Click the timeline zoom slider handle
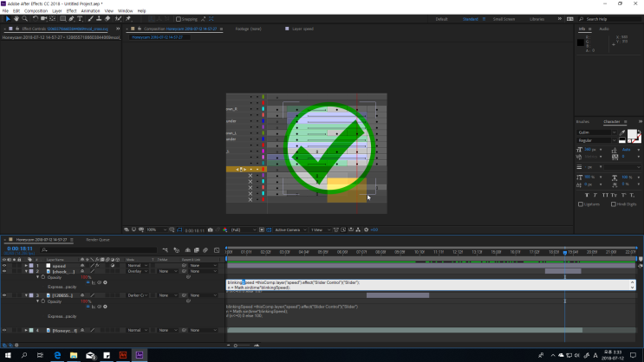The height and width of the screenshot is (362, 644). pos(236,346)
